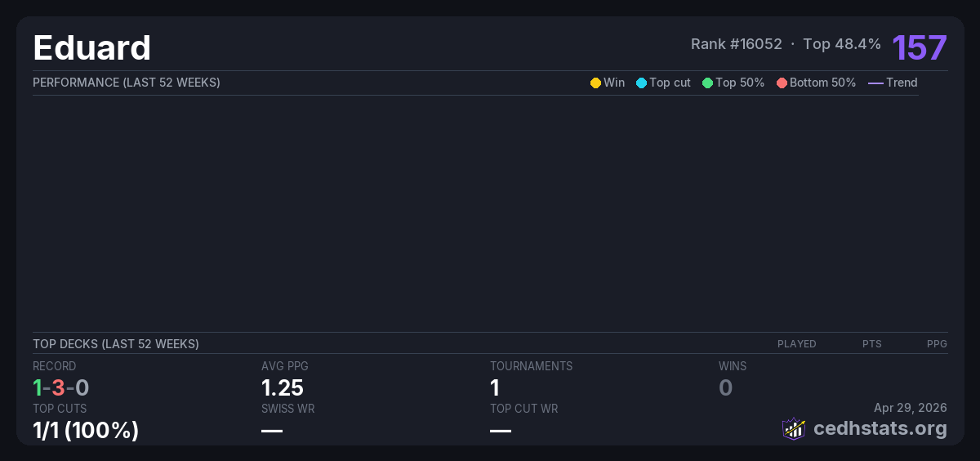The height and width of the screenshot is (461, 980).
Task: Click the red Bottom 50% legend dot
Action: pyautogui.click(x=782, y=83)
